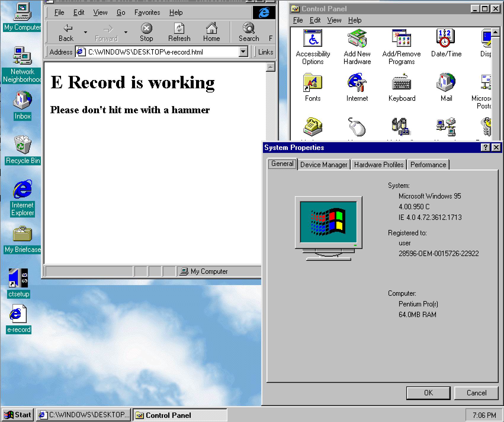Open the Forward button history dropdown arrow
Viewport: 504px width, 422px height.
tap(126, 32)
